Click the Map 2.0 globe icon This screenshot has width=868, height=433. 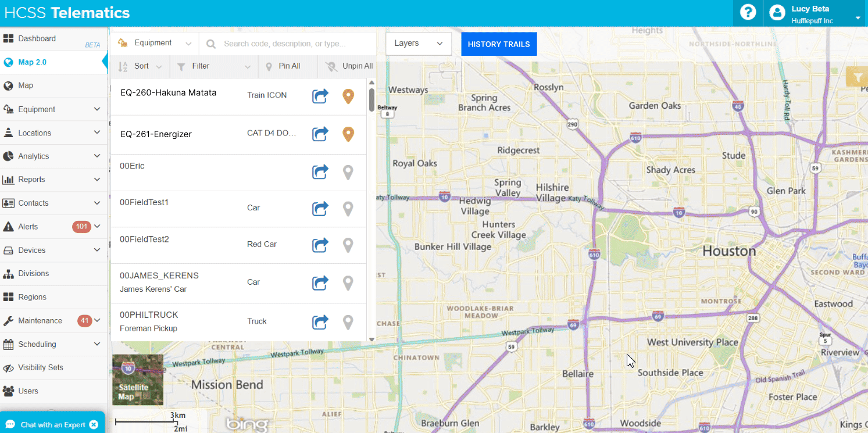8,62
